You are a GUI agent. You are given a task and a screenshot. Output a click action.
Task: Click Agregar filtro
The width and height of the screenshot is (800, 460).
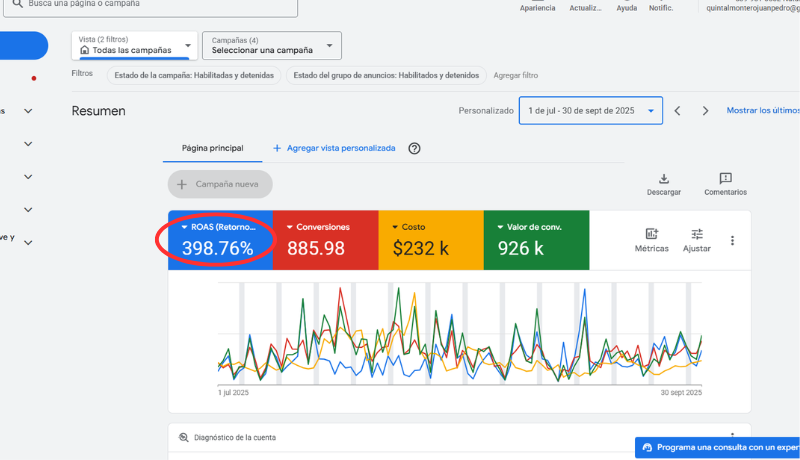(515, 75)
